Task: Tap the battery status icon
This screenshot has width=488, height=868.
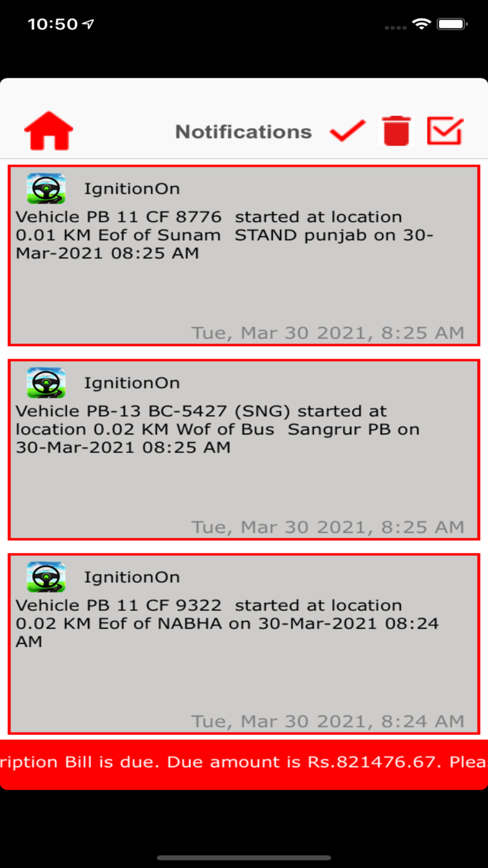Action: (x=452, y=24)
